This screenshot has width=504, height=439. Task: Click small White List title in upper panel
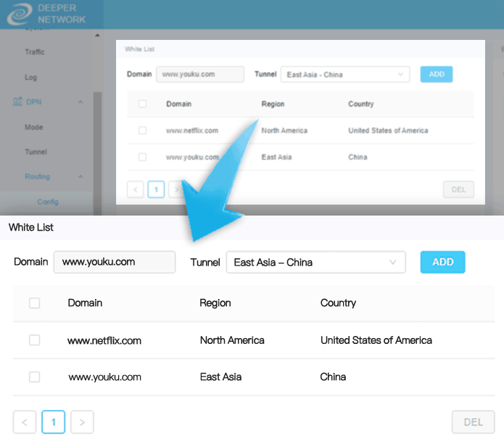tap(139, 49)
